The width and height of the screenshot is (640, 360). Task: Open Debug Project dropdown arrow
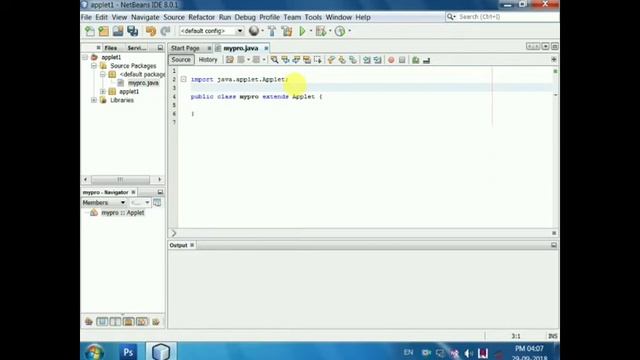point(330,31)
